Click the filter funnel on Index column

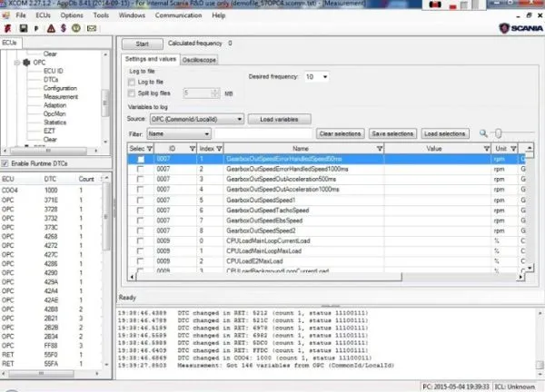[219, 149]
